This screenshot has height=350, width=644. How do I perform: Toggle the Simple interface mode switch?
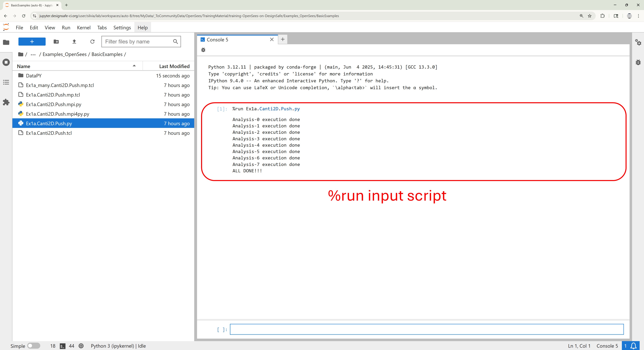coord(34,346)
